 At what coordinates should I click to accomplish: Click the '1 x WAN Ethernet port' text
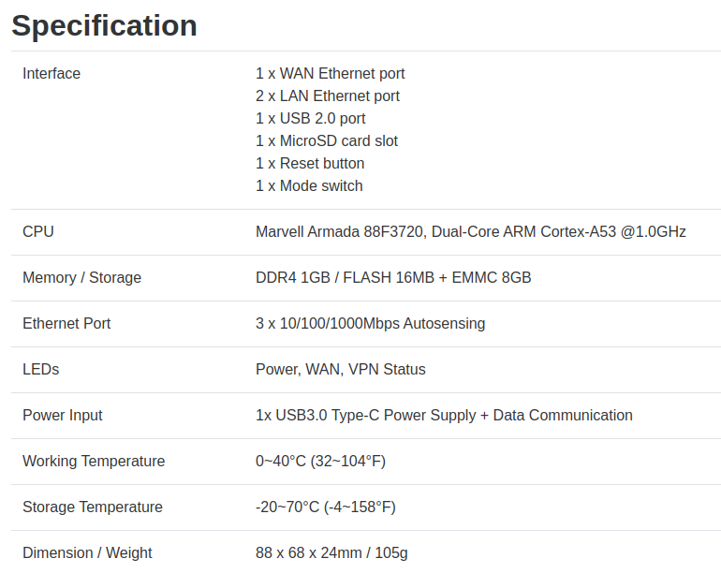click(331, 74)
